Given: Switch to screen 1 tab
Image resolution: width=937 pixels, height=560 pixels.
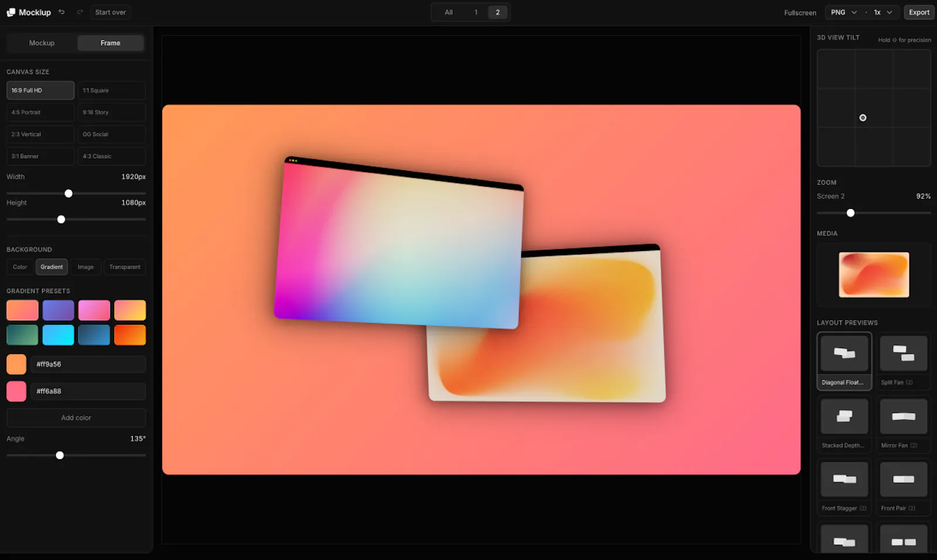Looking at the screenshot, I should pos(476,12).
